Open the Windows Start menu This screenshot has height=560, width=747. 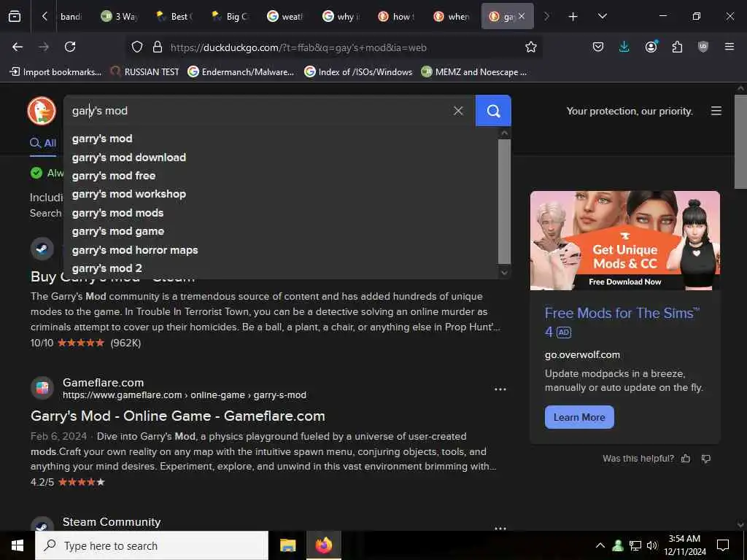tap(18, 545)
